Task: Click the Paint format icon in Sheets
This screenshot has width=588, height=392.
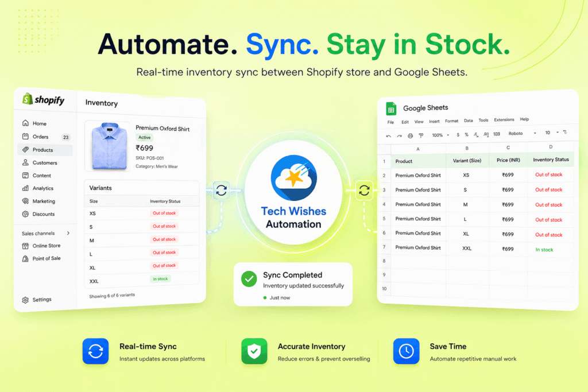Action: (x=421, y=135)
